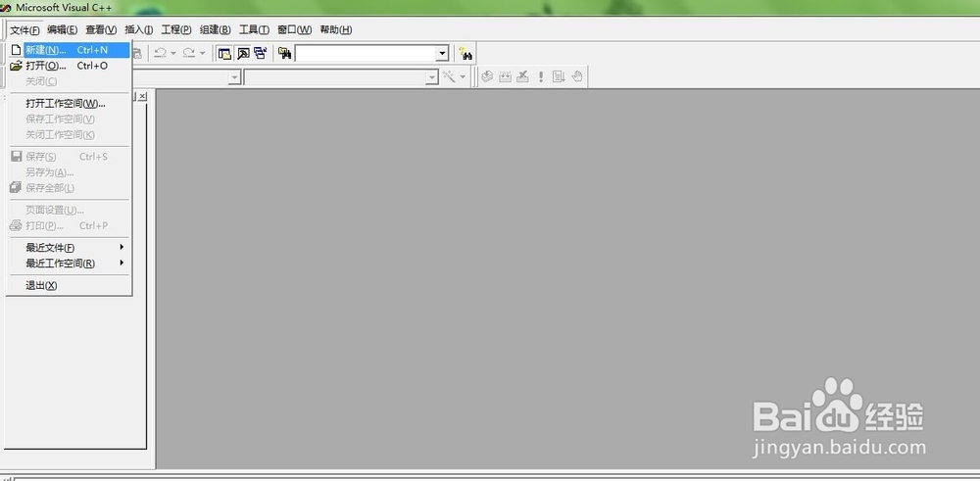Click the open folder icon beside 打开
Screen dimensions: 980x481
point(17,66)
